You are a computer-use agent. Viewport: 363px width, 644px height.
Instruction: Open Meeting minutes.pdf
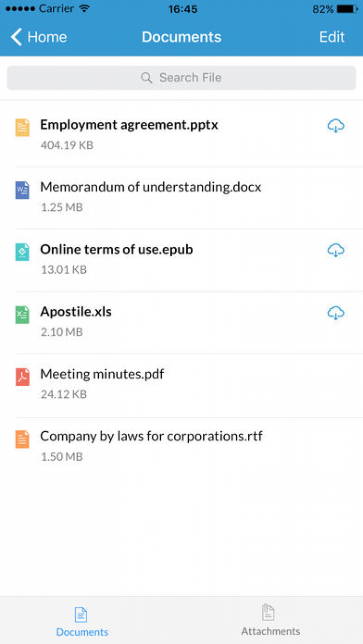click(x=102, y=374)
